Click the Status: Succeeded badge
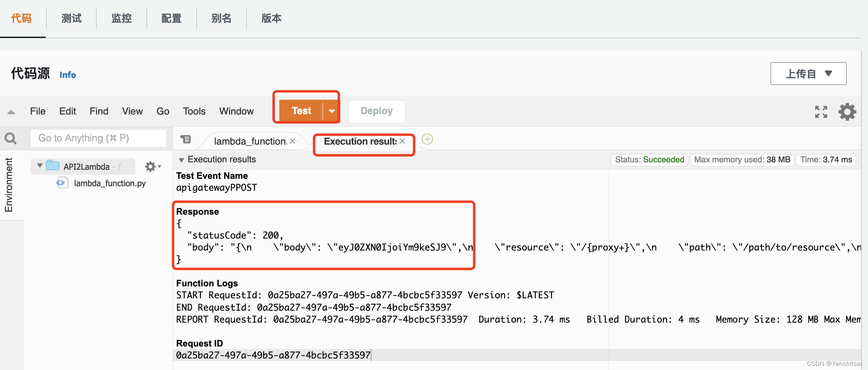This screenshot has height=370, width=868. tap(649, 160)
